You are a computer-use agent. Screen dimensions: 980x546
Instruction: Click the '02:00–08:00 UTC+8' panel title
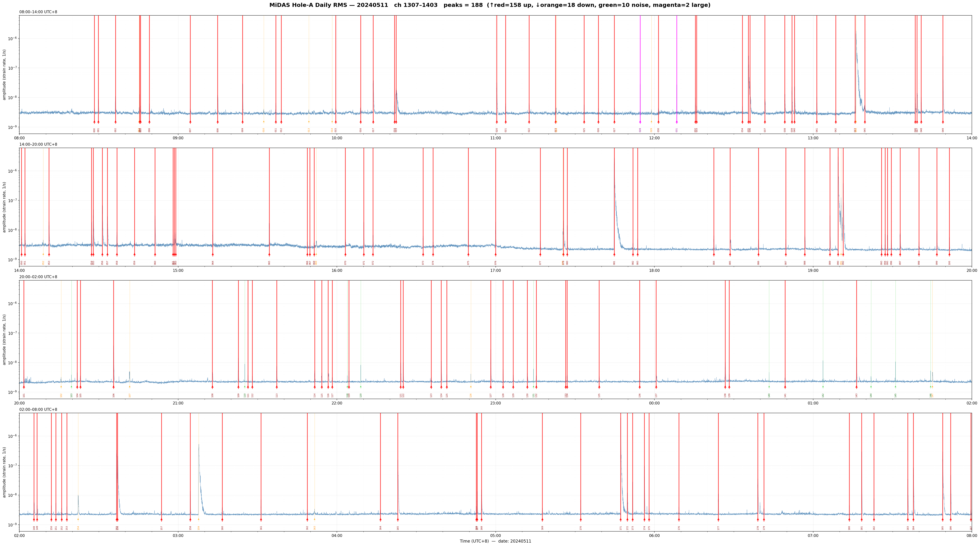click(38, 410)
